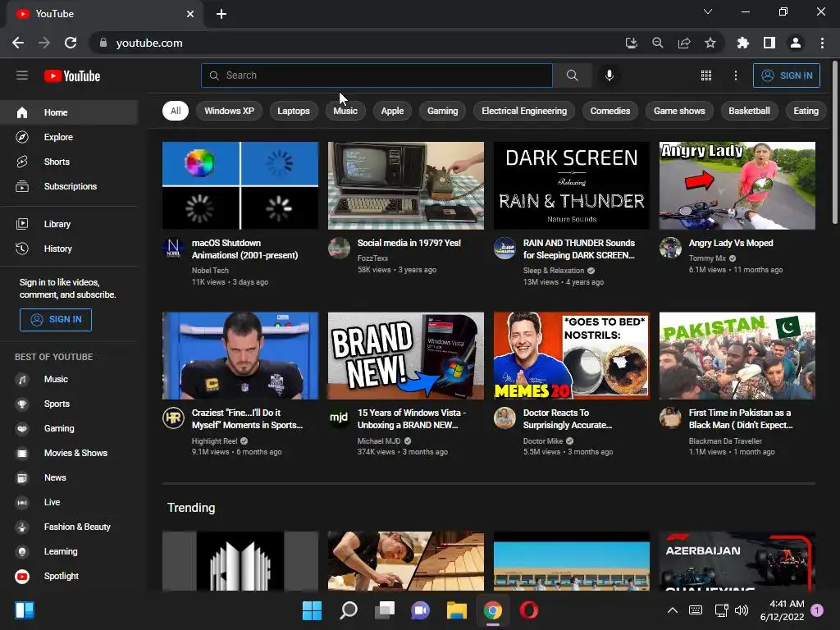The width and height of the screenshot is (840, 630).
Task: Open Michael MJD channel link
Action: tap(379, 441)
